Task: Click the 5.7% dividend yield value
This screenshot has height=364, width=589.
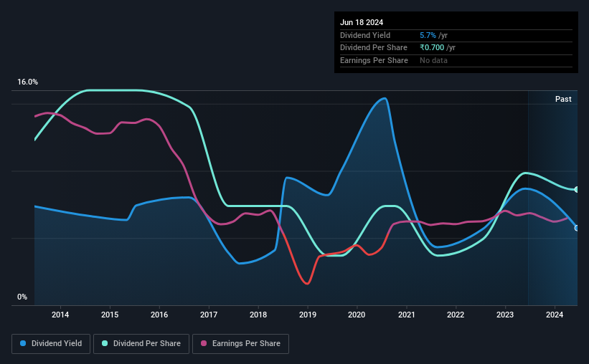Action: coord(428,35)
